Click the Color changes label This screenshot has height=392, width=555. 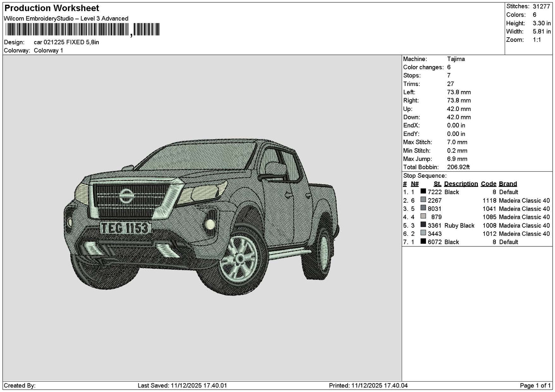pos(424,68)
